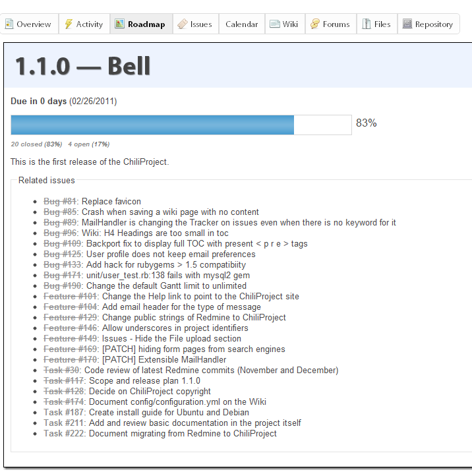Show the 20 closed issues link
Viewport: 472px width, 476px height.
[x=36, y=144]
